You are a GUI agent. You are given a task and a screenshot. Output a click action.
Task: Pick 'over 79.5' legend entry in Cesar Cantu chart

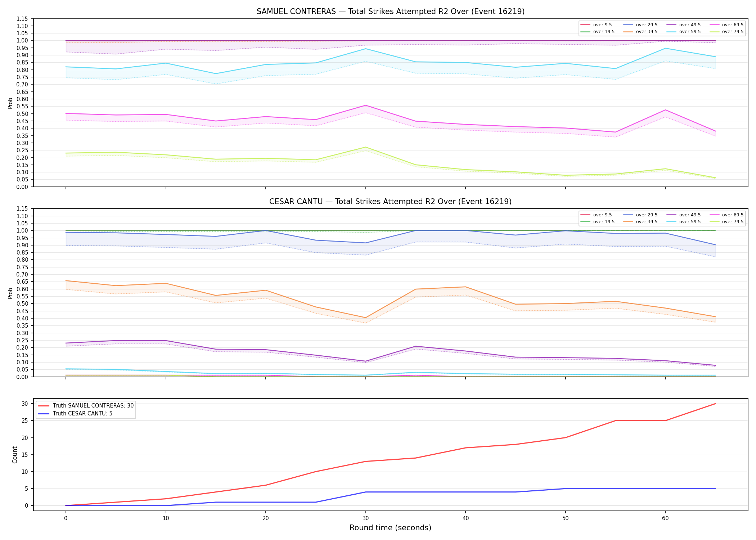coord(726,222)
